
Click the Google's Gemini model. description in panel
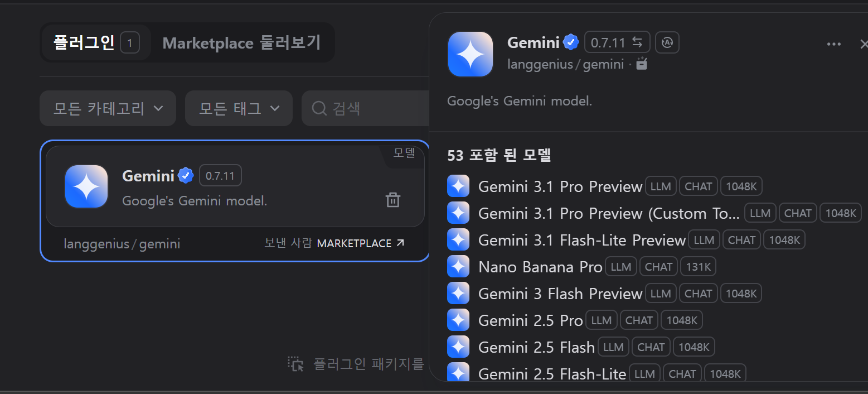pyautogui.click(x=520, y=102)
